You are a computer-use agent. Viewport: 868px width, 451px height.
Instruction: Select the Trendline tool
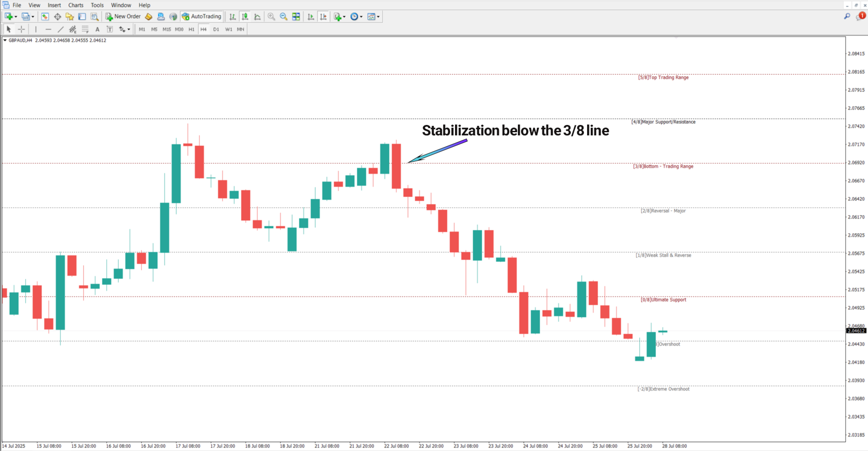60,29
